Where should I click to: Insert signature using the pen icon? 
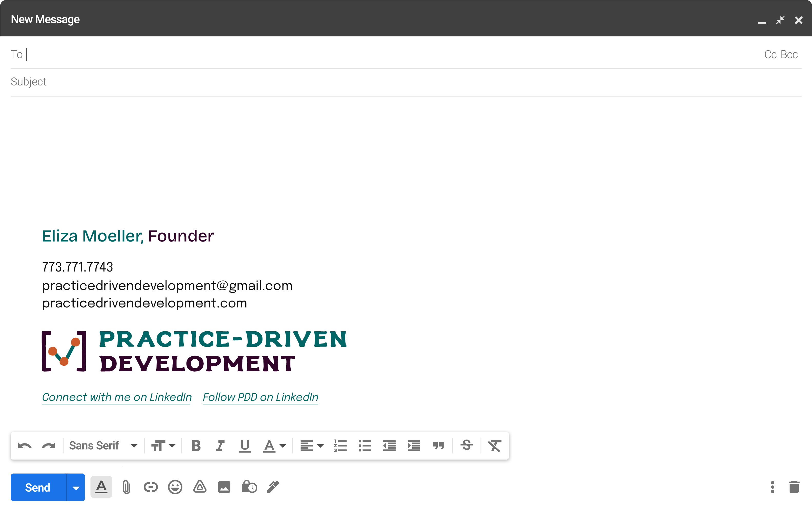[x=273, y=487]
